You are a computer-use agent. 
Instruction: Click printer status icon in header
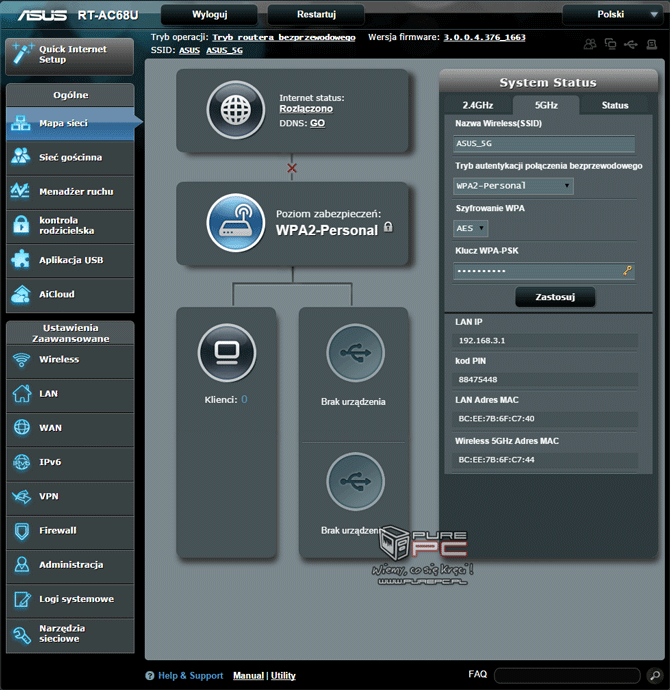point(652,44)
